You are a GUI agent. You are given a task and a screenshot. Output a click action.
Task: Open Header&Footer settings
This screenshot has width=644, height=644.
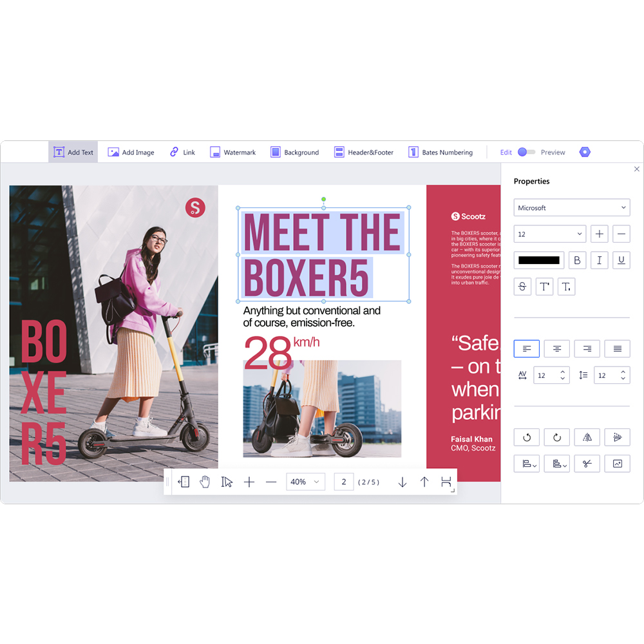[363, 152]
